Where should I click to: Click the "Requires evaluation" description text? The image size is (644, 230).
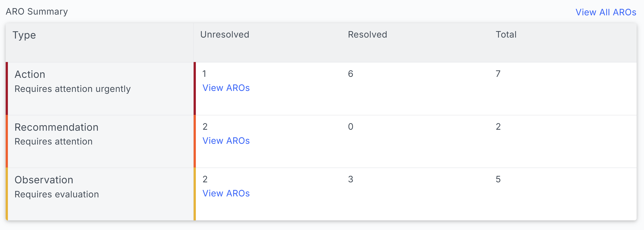(57, 194)
